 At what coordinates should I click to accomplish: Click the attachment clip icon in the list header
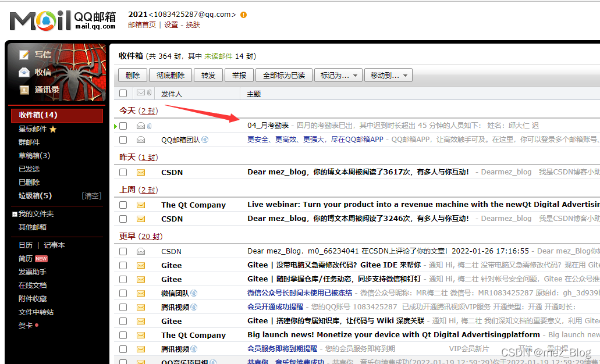pos(149,93)
